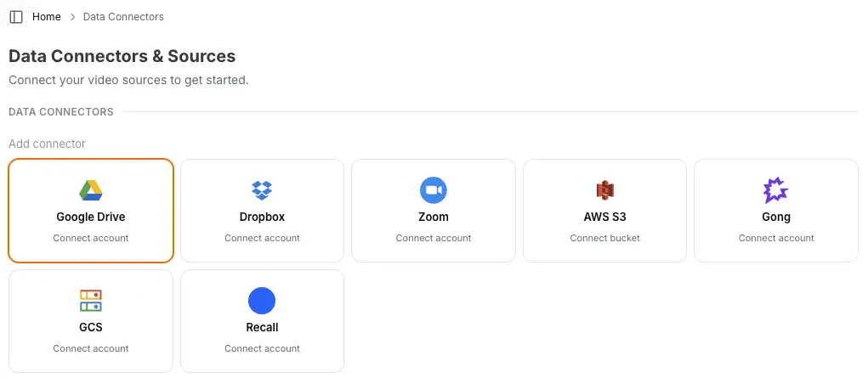Click the DATA CONNECTORS section heading

coord(61,112)
